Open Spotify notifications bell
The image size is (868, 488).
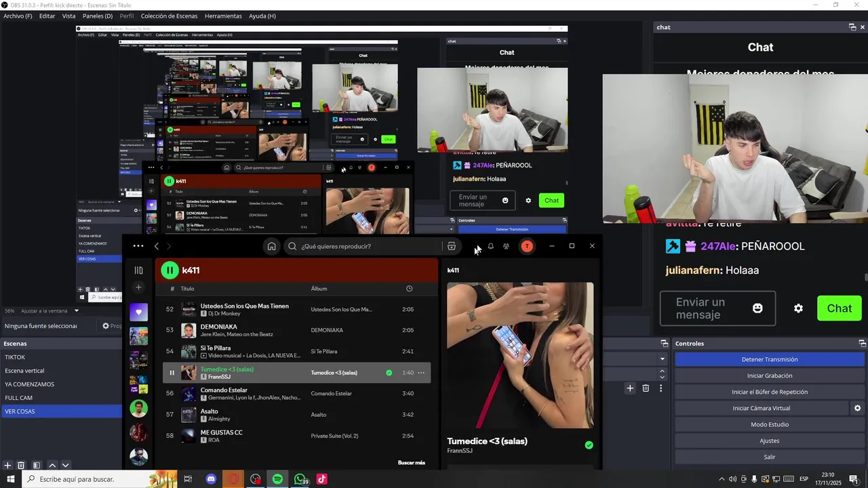pos(490,246)
